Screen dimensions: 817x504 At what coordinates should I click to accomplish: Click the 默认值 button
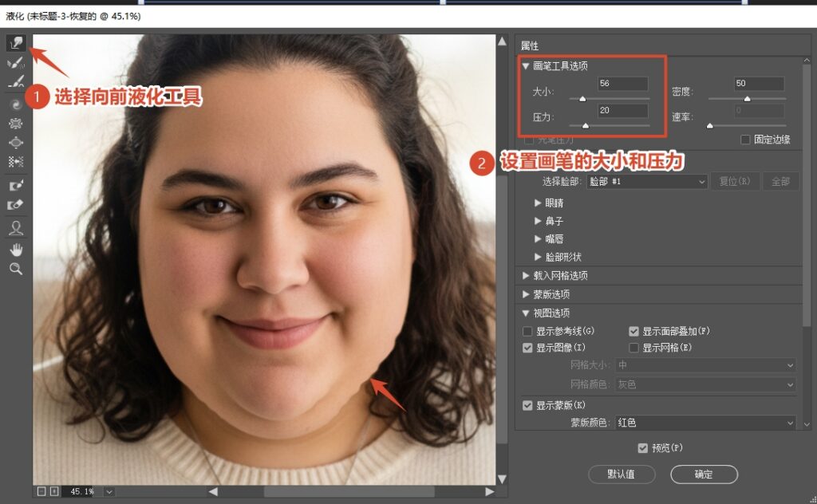pos(622,474)
